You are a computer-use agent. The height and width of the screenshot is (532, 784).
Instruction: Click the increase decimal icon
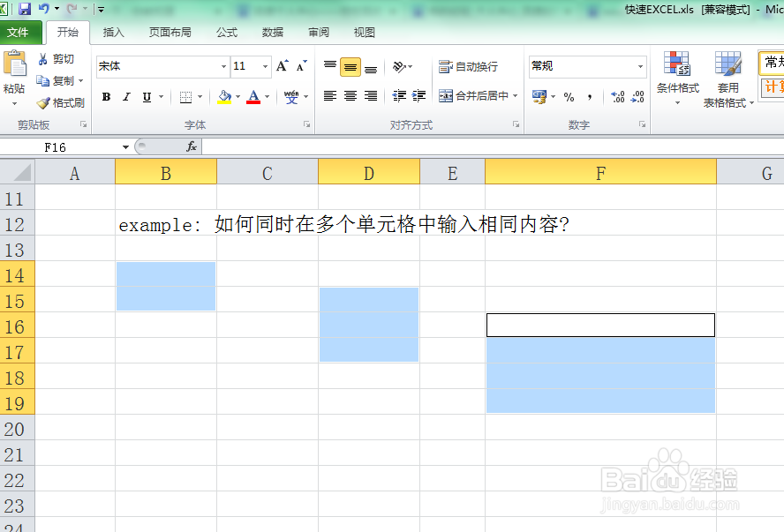tap(617, 96)
